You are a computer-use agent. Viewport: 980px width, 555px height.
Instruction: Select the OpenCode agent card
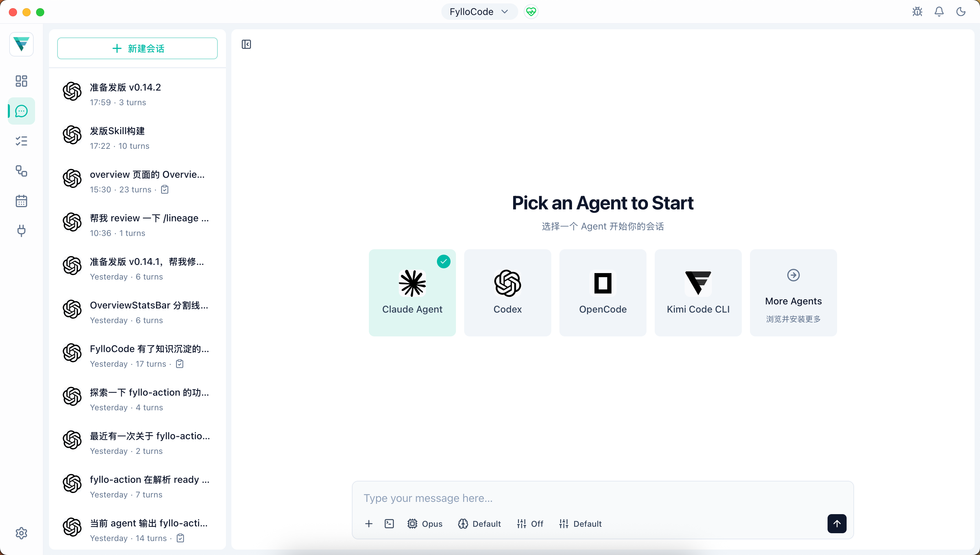click(x=603, y=293)
